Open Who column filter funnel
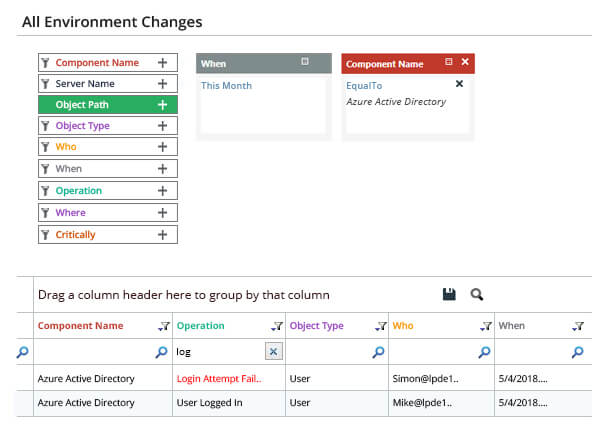The width and height of the screenshot is (612, 430). 486,326
